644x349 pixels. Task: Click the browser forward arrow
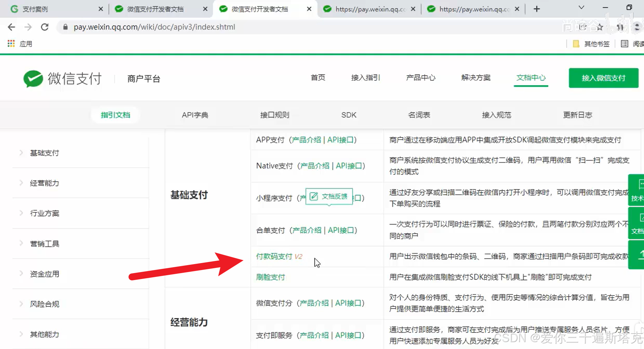[28, 27]
